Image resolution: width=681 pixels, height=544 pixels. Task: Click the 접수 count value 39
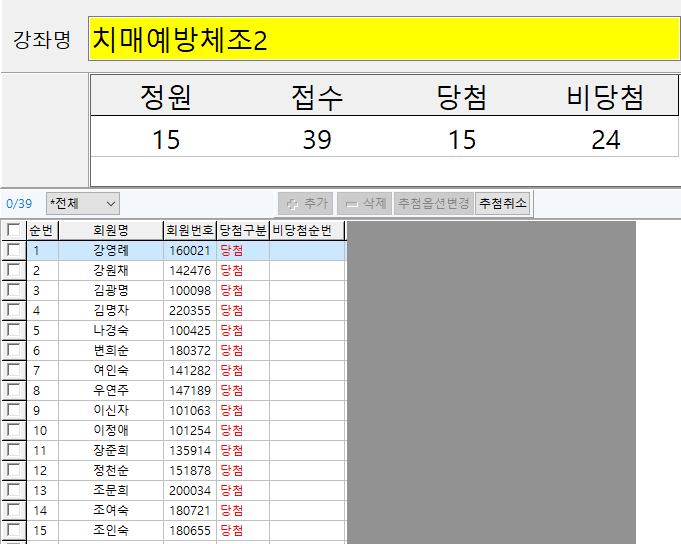tap(317, 140)
